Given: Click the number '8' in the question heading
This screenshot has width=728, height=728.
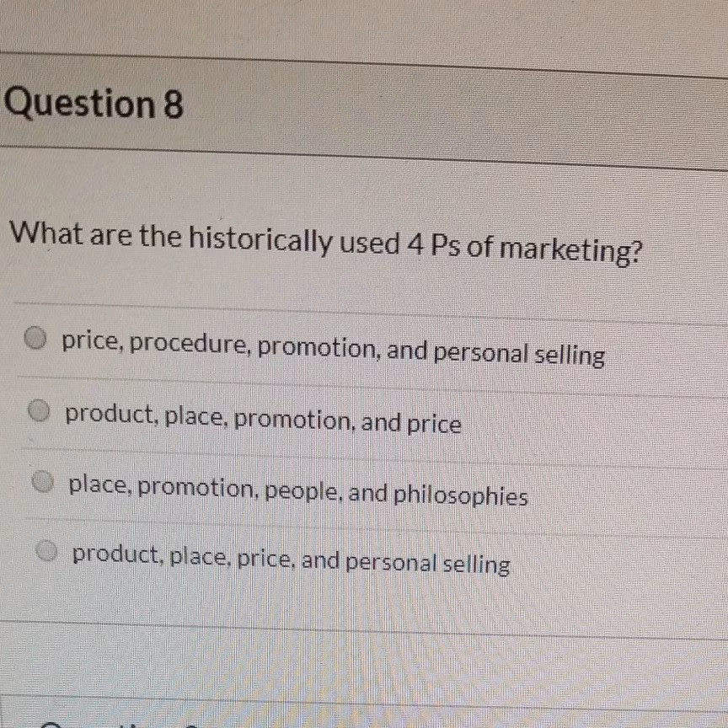Looking at the screenshot, I should [172, 106].
